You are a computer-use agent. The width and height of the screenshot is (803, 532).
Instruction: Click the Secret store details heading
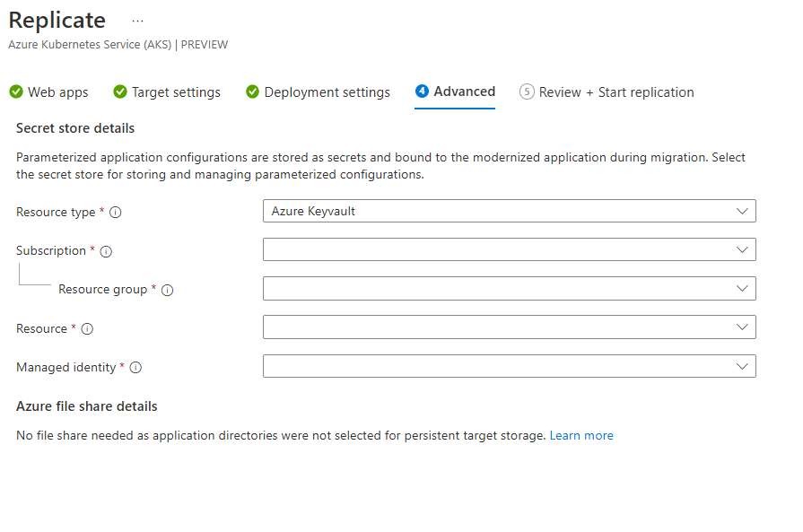point(75,128)
